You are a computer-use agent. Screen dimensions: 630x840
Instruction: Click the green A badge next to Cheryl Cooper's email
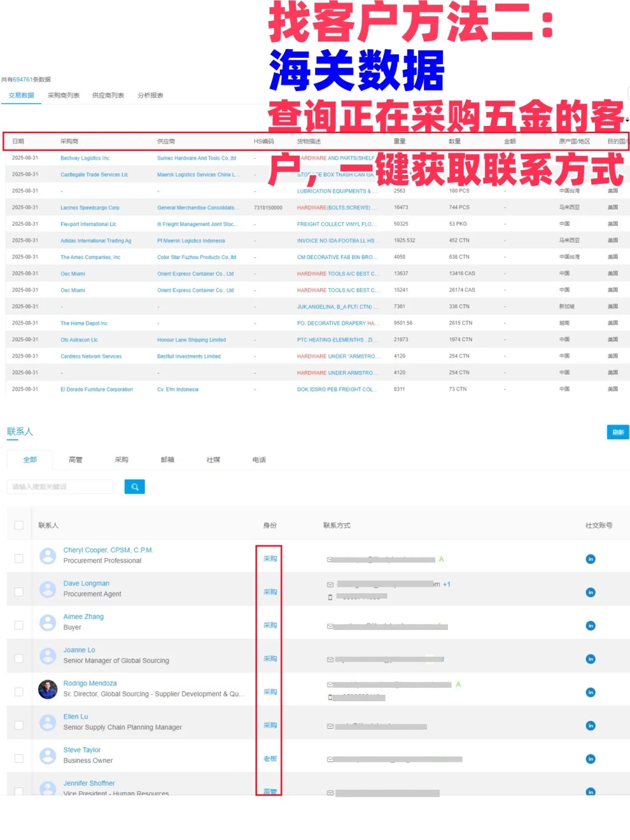tap(442, 558)
